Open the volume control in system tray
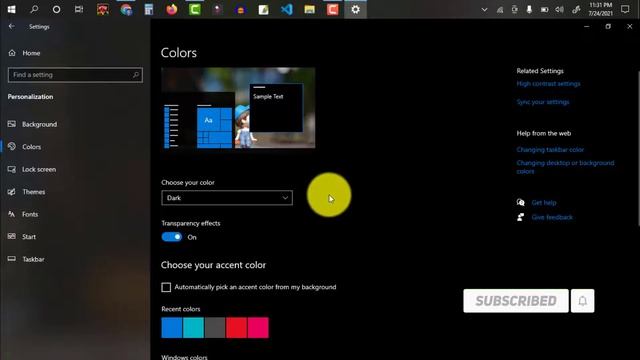Viewport: 640px width, 360px height. [560, 9]
